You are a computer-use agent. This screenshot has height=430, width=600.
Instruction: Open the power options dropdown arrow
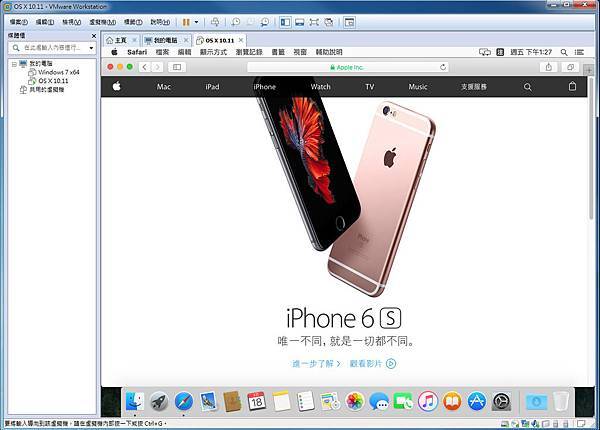tap(197, 22)
